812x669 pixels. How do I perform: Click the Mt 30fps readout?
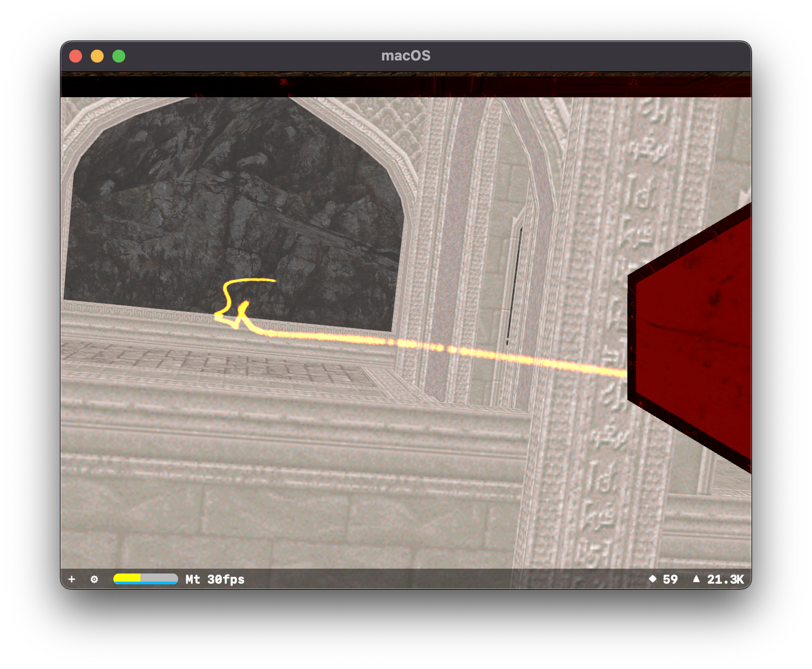click(215, 579)
